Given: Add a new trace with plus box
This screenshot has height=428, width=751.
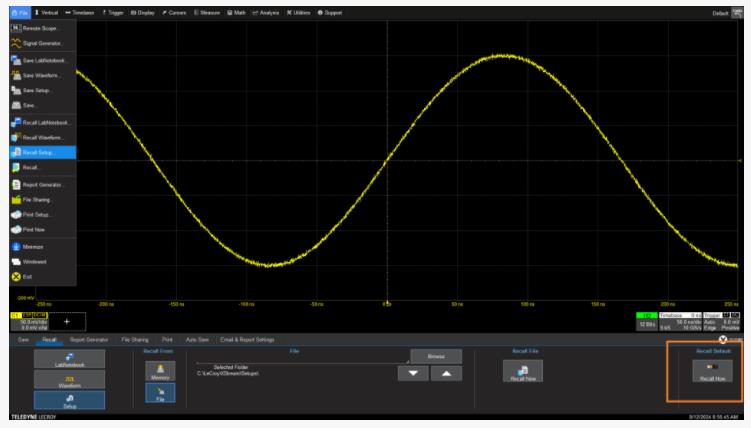Looking at the screenshot, I should pos(67,321).
